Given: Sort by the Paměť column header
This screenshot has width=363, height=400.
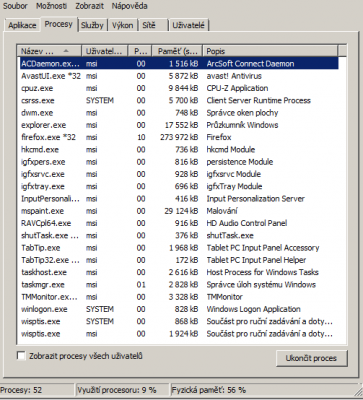Looking at the screenshot, I should pyautogui.click(x=177, y=51).
